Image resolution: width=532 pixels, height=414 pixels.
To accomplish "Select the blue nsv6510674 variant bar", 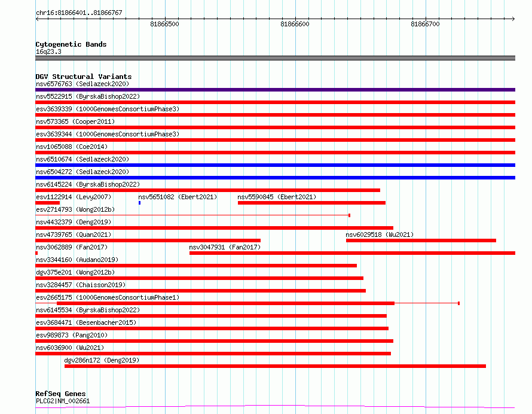I will [x=275, y=165].
